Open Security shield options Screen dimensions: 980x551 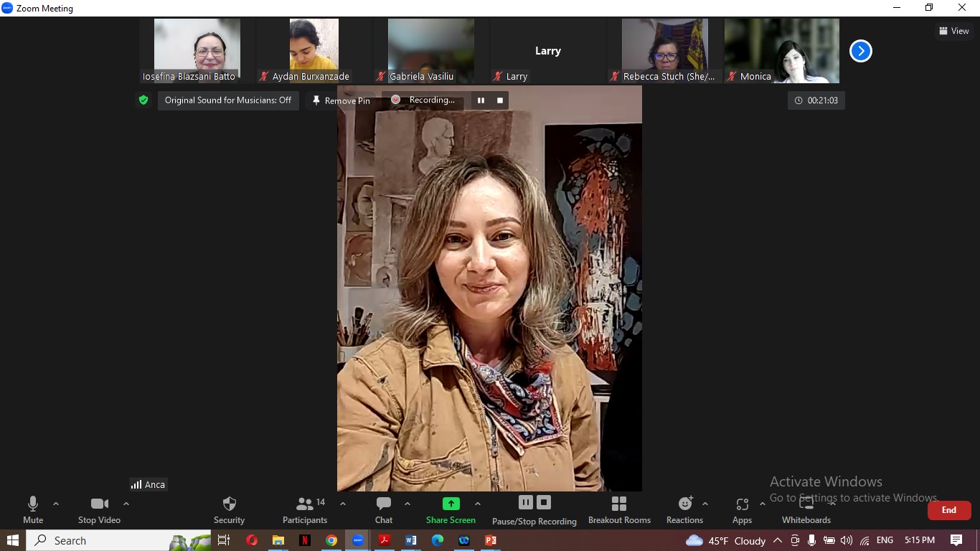click(230, 510)
